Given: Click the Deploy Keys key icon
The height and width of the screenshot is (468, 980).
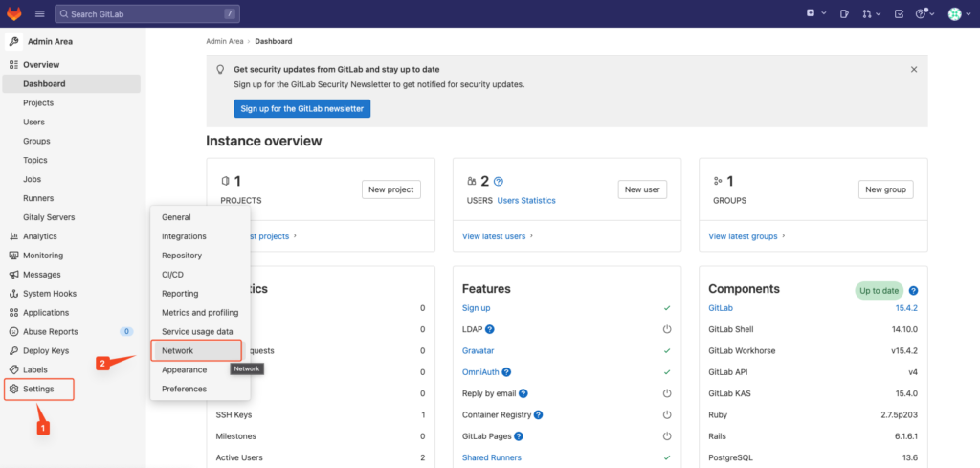Looking at the screenshot, I should pyautogui.click(x=13, y=350).
